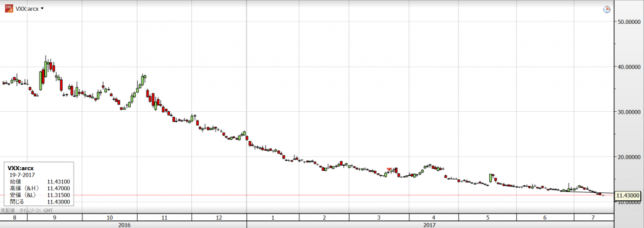Select month 11 on the time axis
644x228 pixels.
(x=164, y=217)
